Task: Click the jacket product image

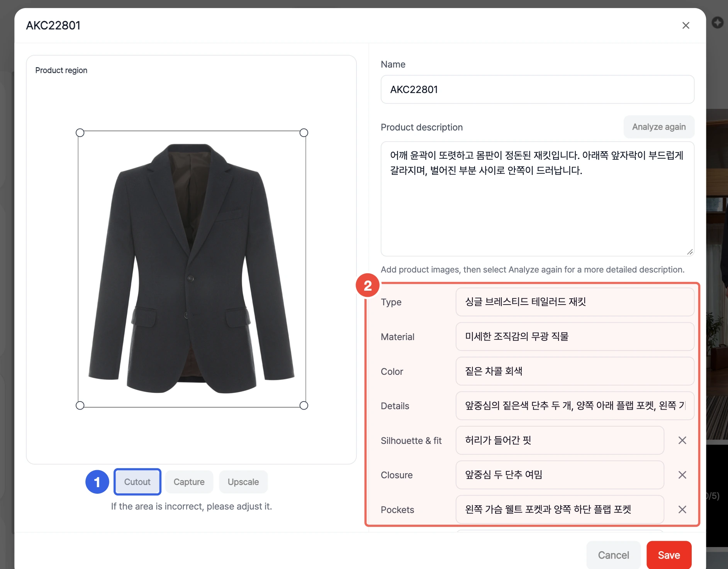Action: click(192, 269)
